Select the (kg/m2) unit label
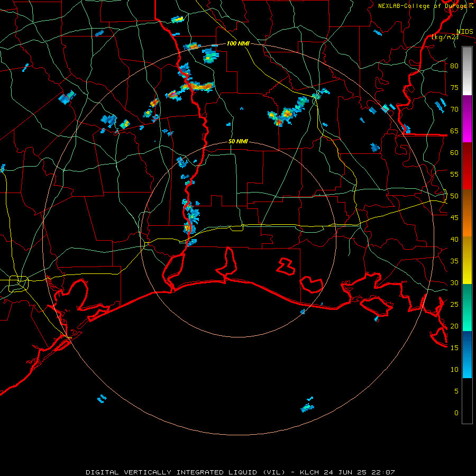Viewport: 476px width, 476px height. coord(445,37)
